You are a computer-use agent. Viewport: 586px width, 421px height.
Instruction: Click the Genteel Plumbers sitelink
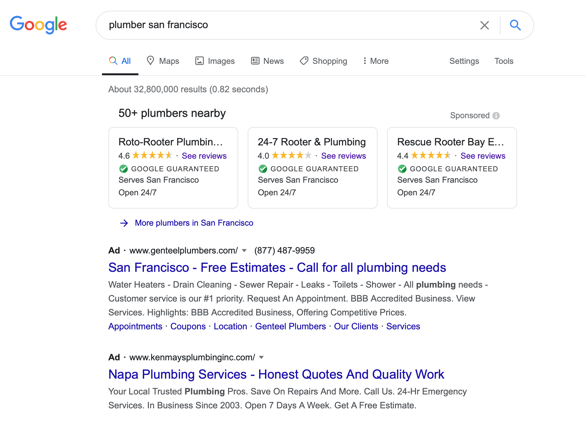point(290,326)
